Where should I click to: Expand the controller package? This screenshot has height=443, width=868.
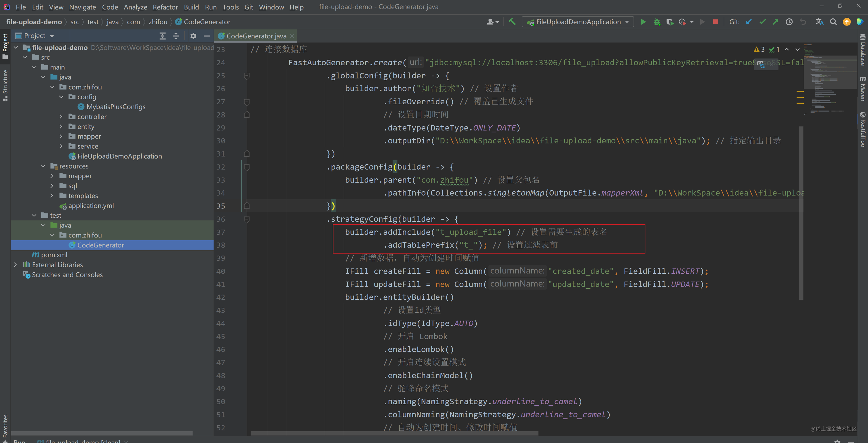tap(61, 116)
